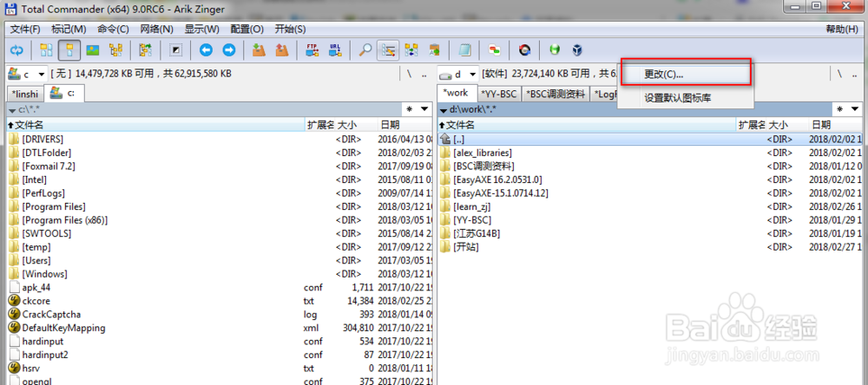Click the pack files icon
This screenshot has width=868, height=385.
(259, 51)
